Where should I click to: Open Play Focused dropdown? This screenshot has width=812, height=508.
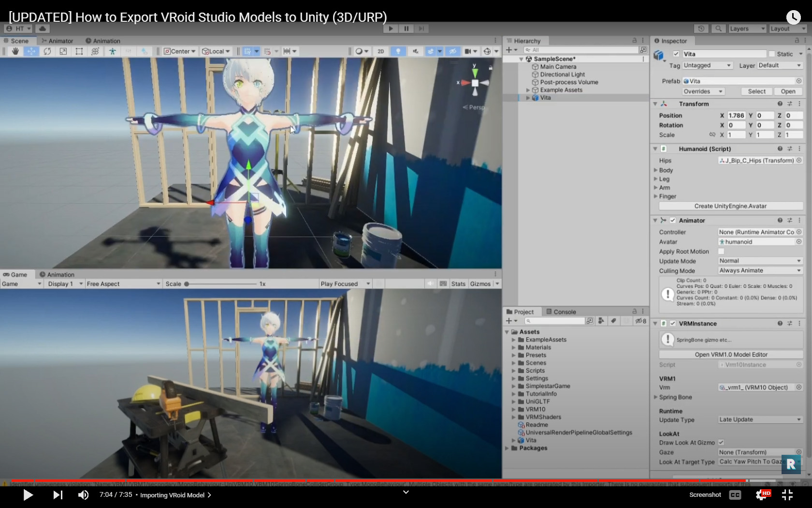[x=345, y=284]
